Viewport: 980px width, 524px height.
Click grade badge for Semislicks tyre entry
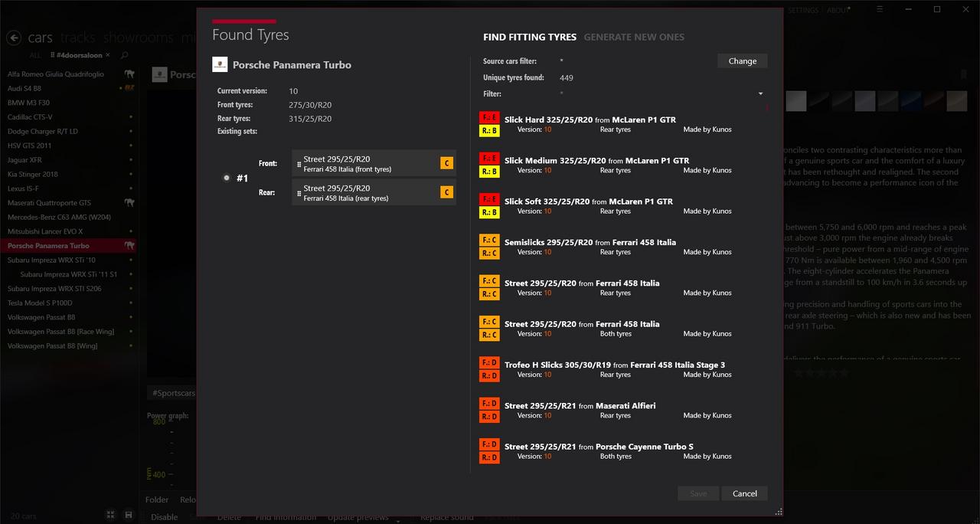[x=489, y=247]
